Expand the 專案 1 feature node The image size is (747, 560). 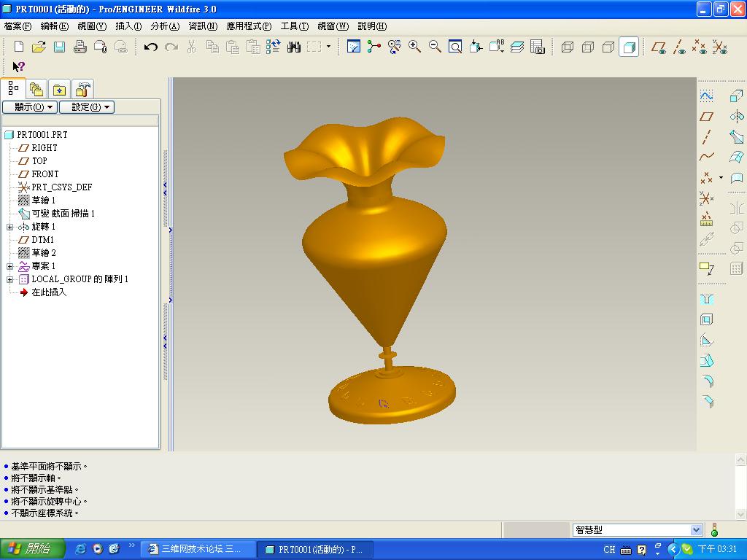tap(9, 266)
